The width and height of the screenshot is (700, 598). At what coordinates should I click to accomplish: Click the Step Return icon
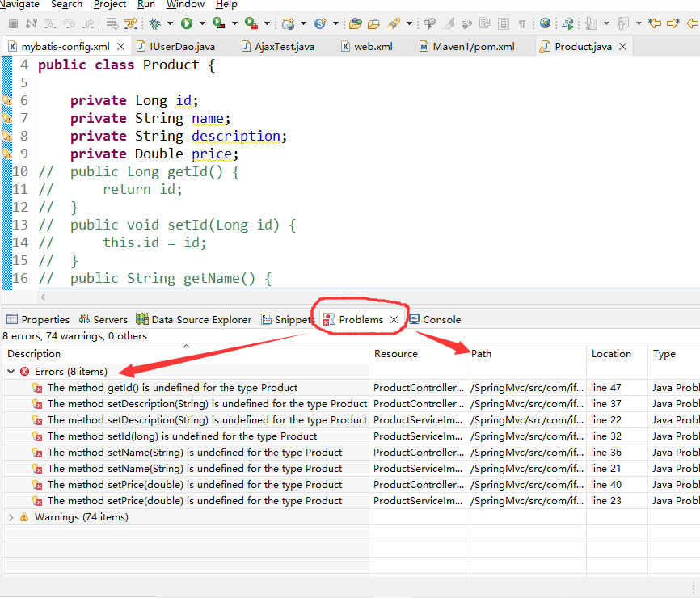pos(89,23)
